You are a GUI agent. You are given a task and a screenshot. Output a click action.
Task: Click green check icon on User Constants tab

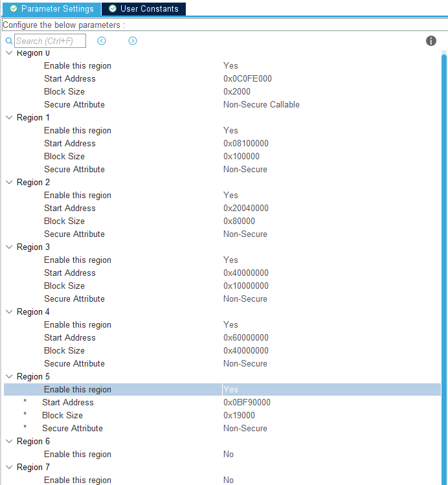pos(113,8)
